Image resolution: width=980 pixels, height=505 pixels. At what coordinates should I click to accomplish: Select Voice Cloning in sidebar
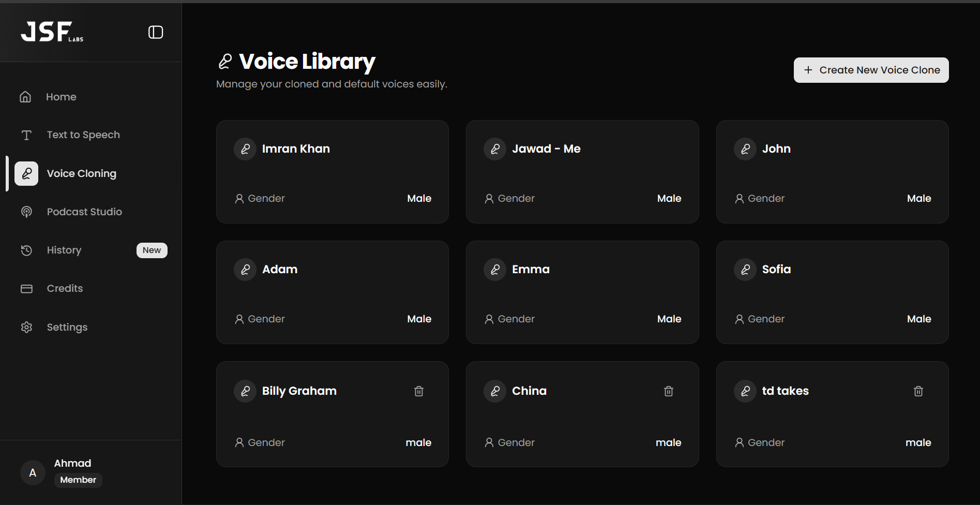coord(81,173)
